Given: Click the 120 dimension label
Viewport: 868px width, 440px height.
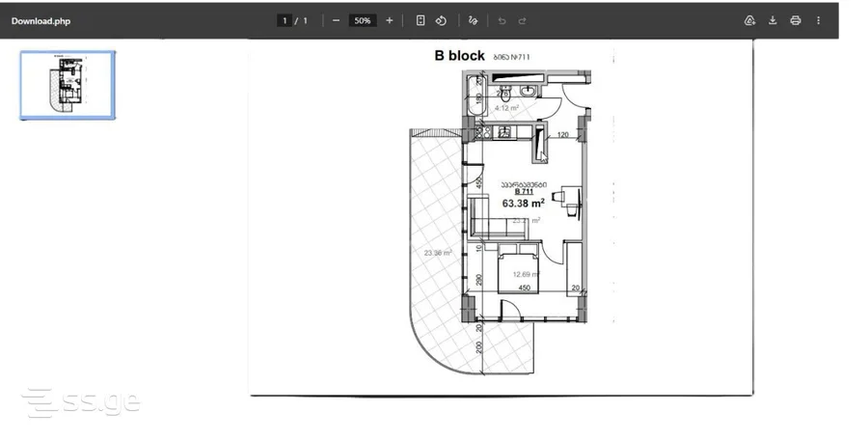Looking at the screenshot, I should tap(562, 135).
